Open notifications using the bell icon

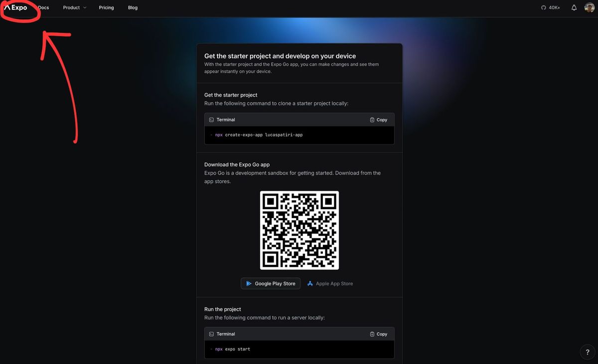pos(573,7)
